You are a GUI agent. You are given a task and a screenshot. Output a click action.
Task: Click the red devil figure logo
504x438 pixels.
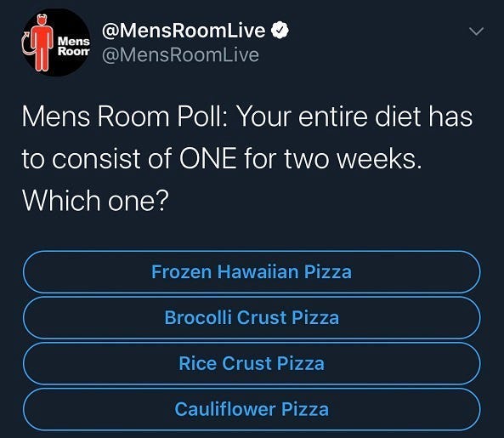[40, 43]
